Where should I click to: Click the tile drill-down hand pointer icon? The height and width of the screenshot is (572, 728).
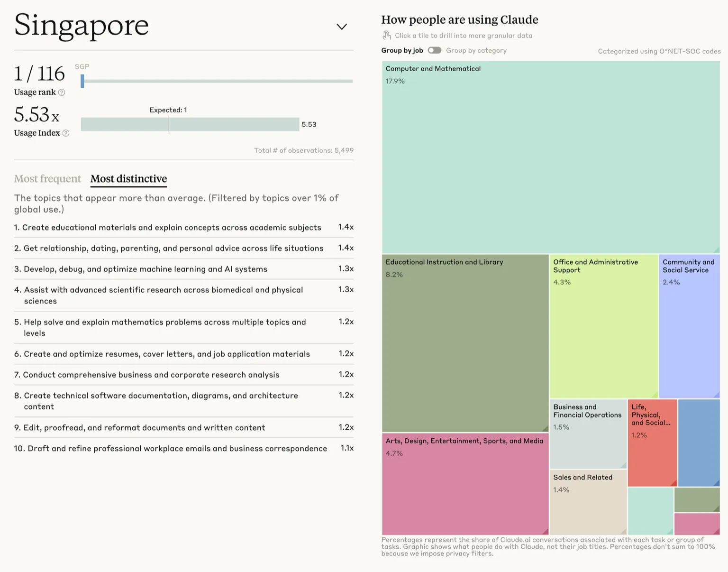tap(387, 36)
